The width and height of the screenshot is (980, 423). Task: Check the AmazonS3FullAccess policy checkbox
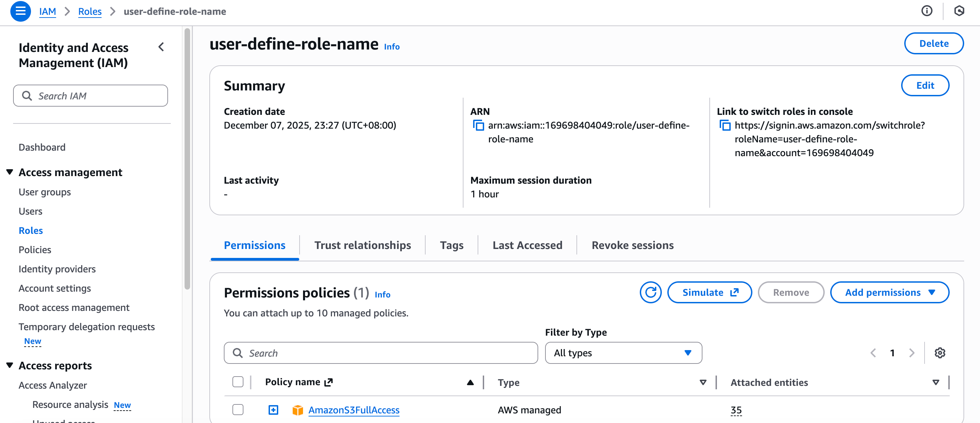click(238, 410)
